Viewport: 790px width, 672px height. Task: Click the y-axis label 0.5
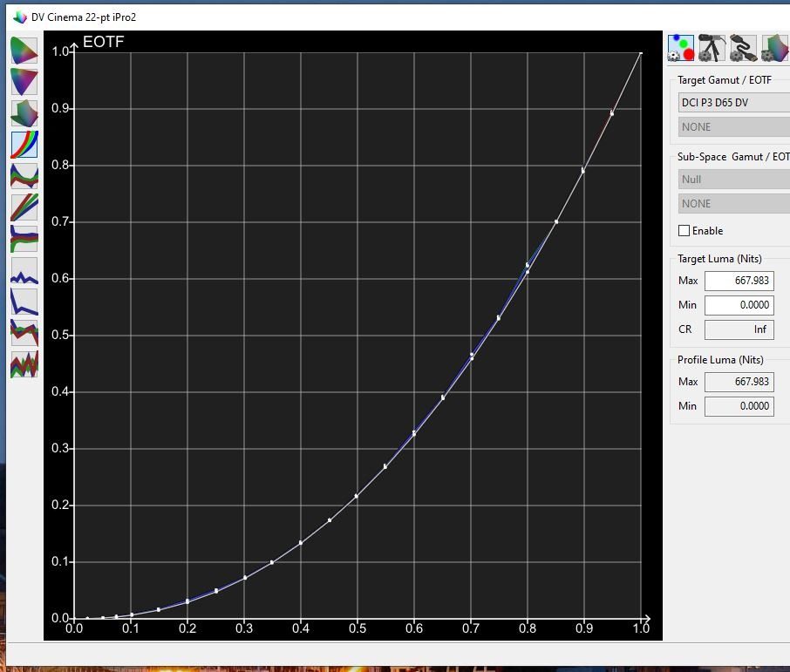pos(60,335)
